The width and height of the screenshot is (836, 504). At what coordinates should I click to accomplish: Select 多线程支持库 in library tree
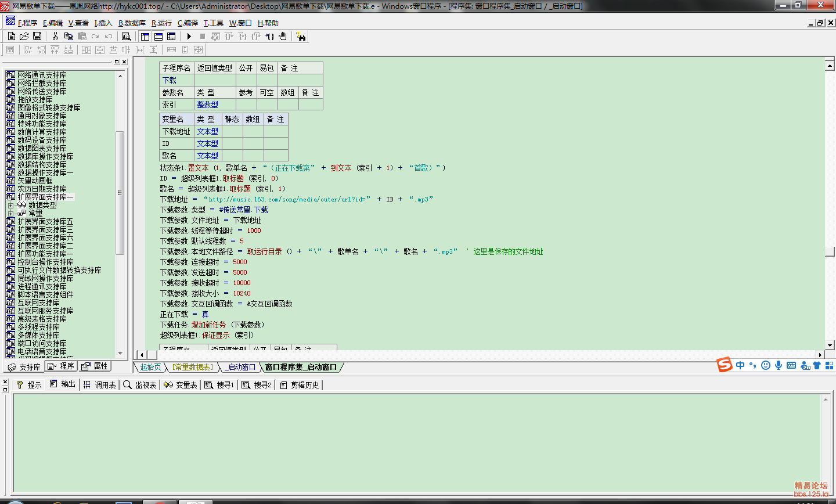pos(38,327)
